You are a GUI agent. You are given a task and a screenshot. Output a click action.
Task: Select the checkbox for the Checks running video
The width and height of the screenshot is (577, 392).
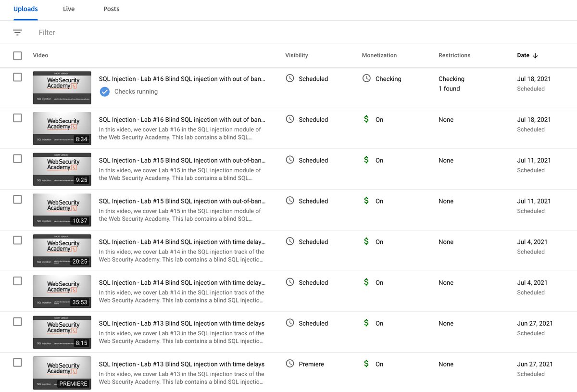click(x=17, y=77)
